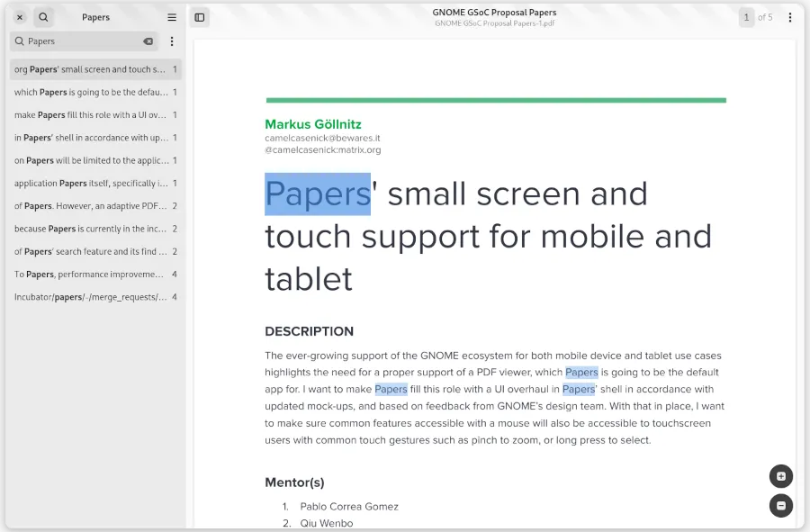Click mentor name Pablo Correa Gomez
810x532 pixels.
(x=349, y=507)
